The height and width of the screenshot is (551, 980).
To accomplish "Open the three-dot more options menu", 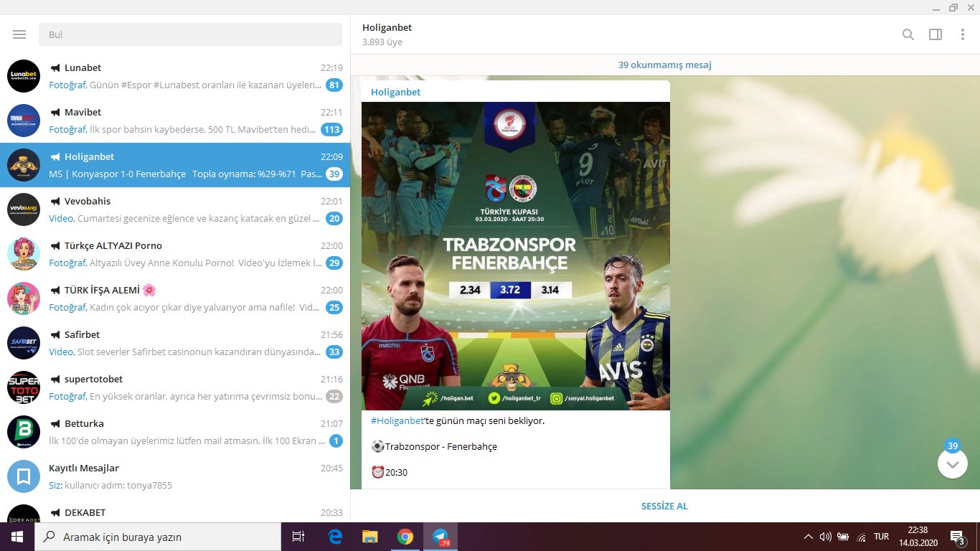I will pos(963,34).
